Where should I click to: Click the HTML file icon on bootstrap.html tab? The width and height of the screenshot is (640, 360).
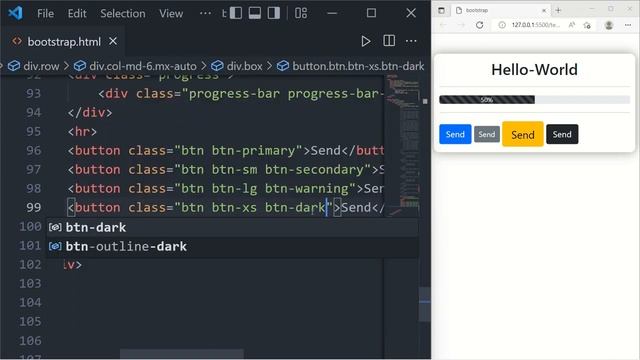pos(17,41)
